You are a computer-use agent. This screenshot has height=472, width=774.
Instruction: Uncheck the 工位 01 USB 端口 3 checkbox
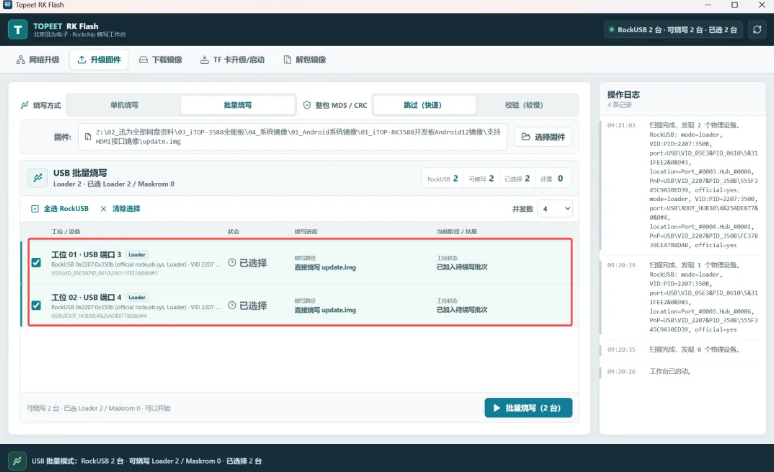point(36,262)
